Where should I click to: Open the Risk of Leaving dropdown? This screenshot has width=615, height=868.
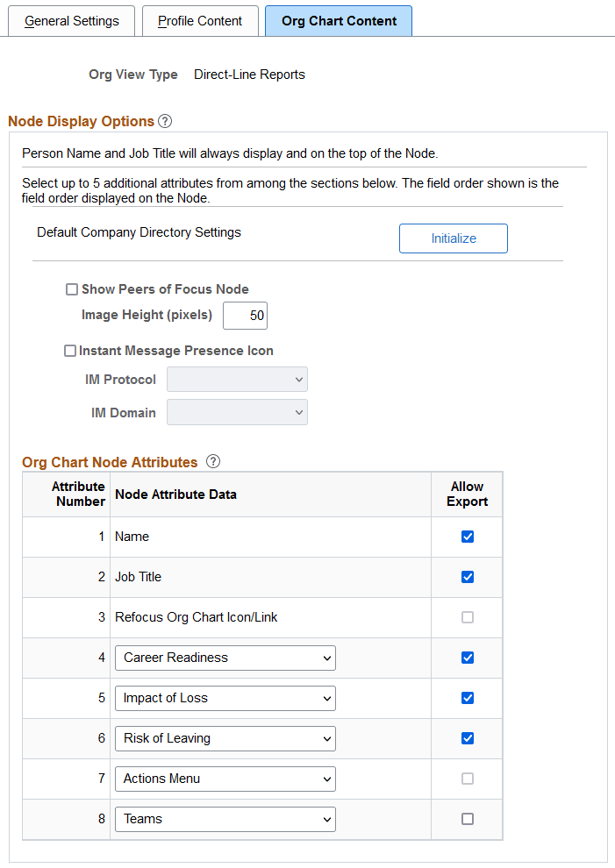(225, 738)
